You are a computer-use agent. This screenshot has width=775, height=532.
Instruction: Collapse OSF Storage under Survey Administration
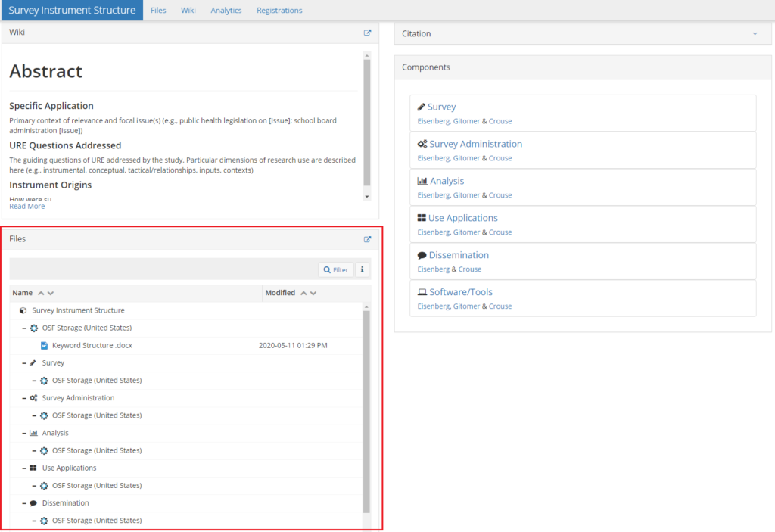(33, 415)
